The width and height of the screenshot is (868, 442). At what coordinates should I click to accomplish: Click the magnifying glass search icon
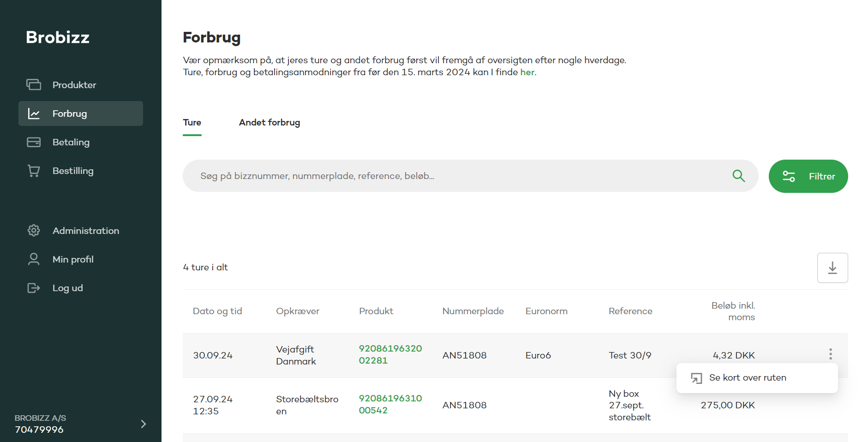pyautogui.click(x=738, y=176)
